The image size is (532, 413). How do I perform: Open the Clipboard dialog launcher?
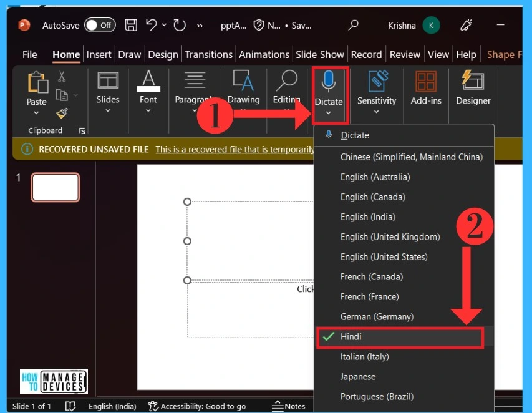click(x=82, y=130)
